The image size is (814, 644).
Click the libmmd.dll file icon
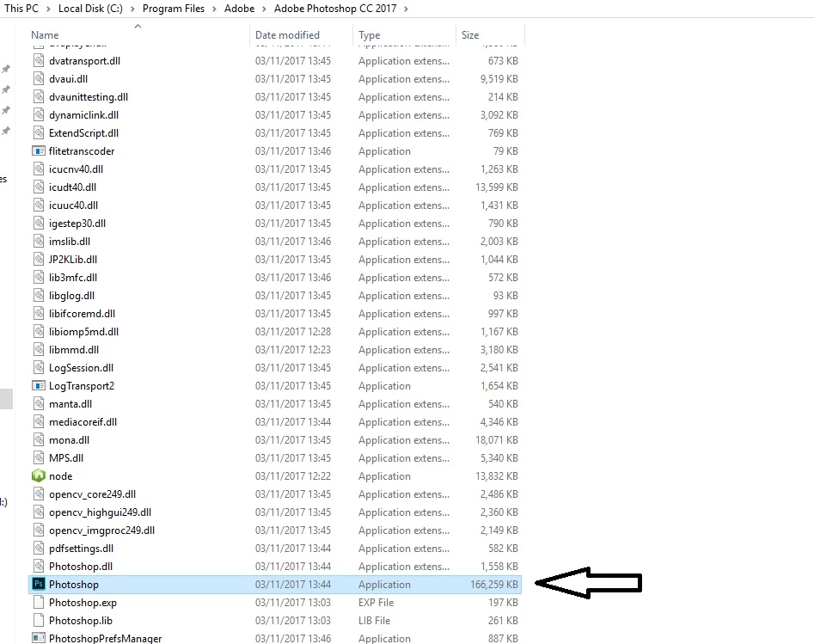click(x=39, y=350)
